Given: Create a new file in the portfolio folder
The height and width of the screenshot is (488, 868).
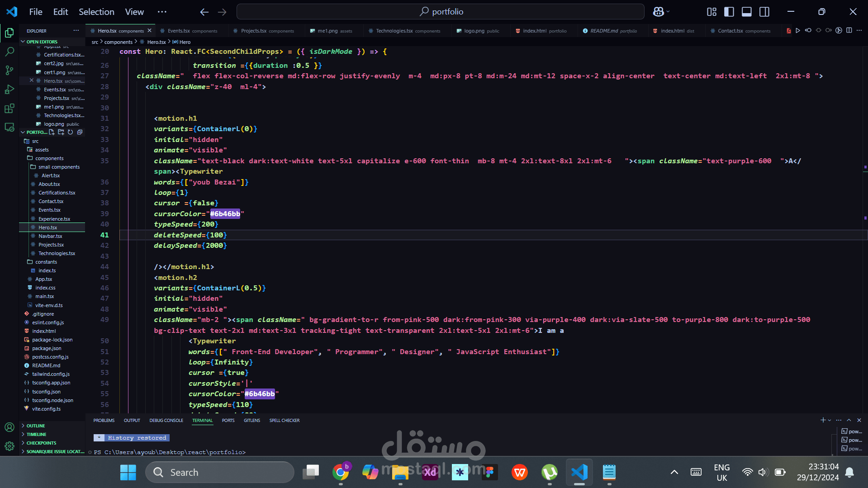Looking at the screenshot, I should click(x=52, y=132).
